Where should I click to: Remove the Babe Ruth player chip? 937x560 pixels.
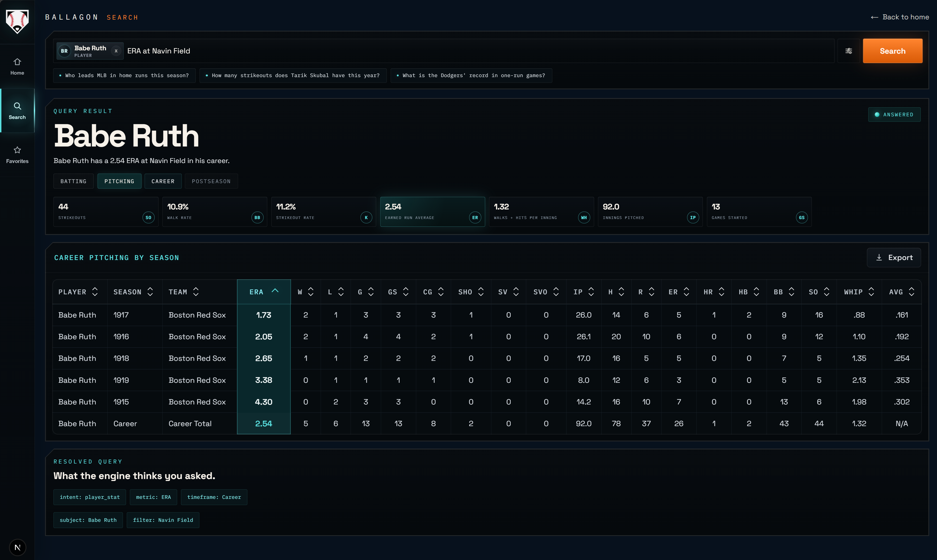(116, 51)
